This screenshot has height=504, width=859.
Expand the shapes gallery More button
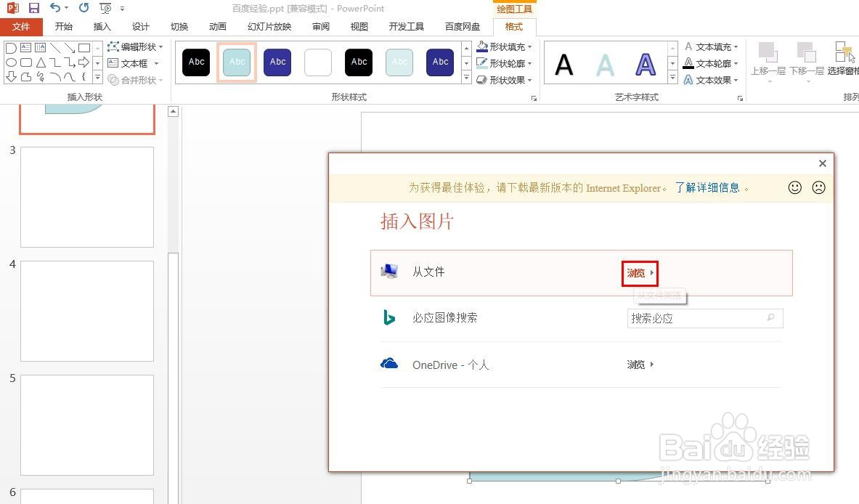97,77
